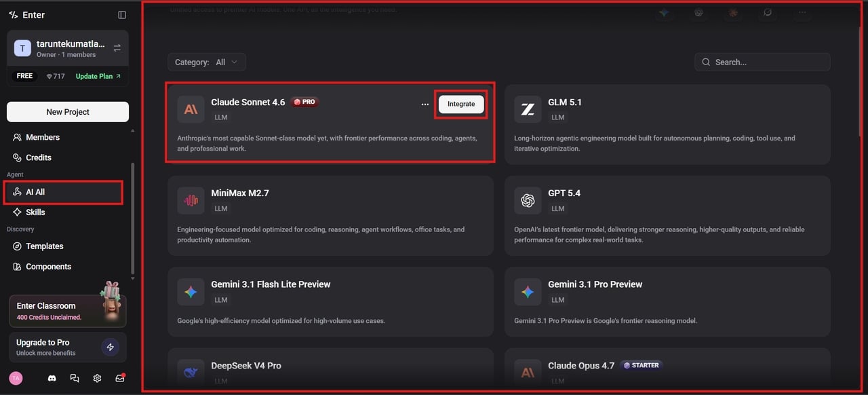The image size is (868, 395).
Task: Click the LLM tag under Claude Sonnet 4.6
Action: tap(221, 117)
